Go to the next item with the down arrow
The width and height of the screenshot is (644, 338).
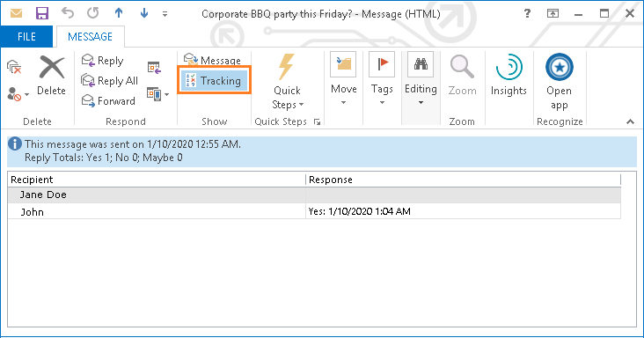[x=144, y=13]
